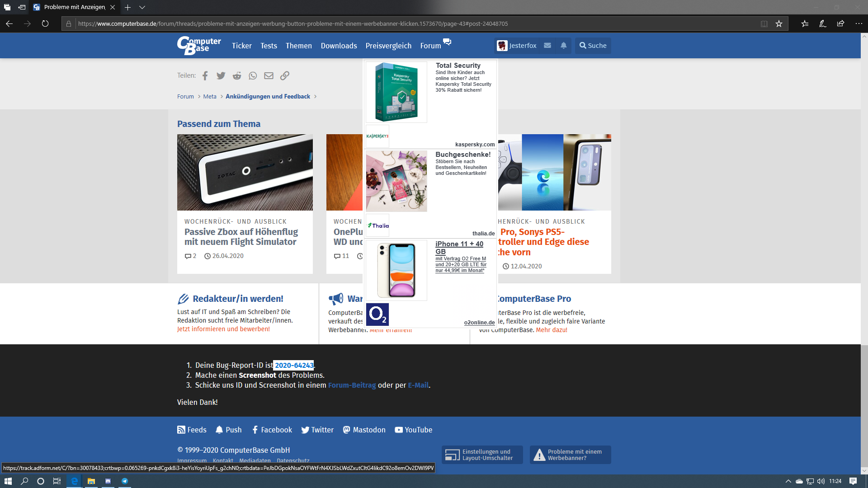
Task: Click Zotac Zbox article thumbnail
Action: pos(245,172)
